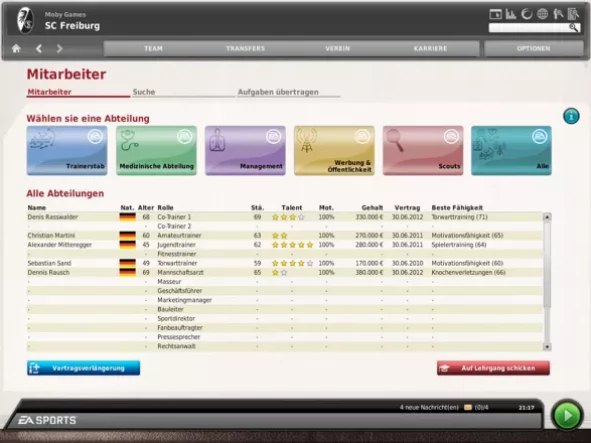591x443 pixels.
Task: Open the TRANSFERS menu
Action: (245, 49)
